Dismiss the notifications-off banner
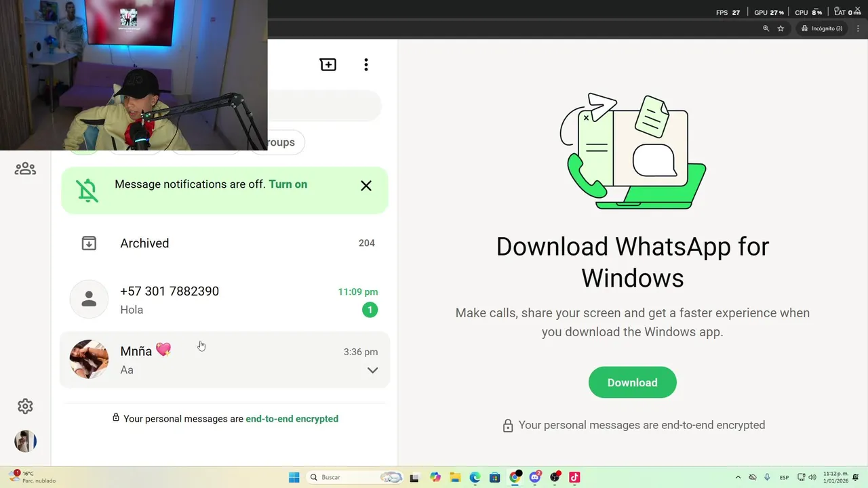This screenshot has height=488, width=868. click(x=366, y=186)
